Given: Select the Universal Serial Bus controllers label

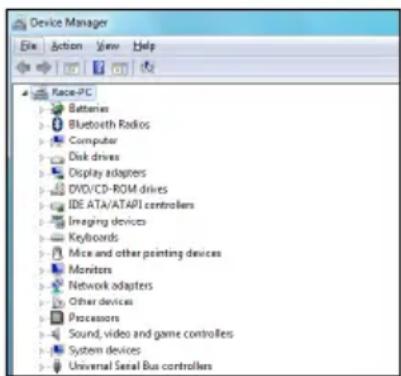Looking at the screenshot, I should coord(140,366).
